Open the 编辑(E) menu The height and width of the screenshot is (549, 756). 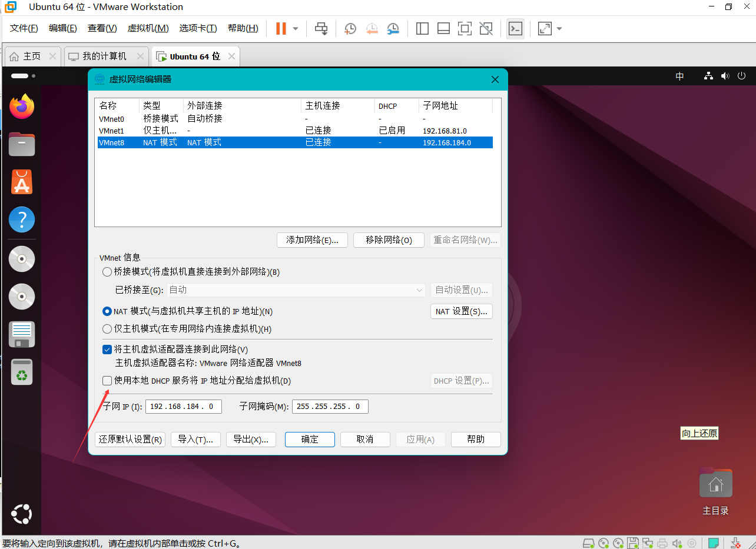(x=63, y=28)
